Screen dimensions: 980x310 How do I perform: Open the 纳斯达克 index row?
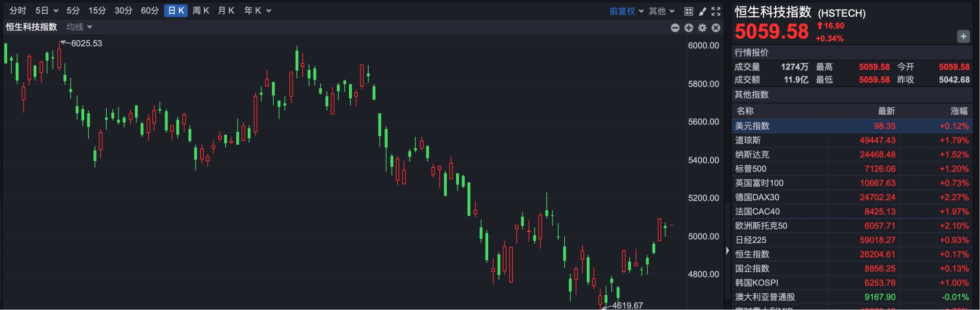point(851,154)
